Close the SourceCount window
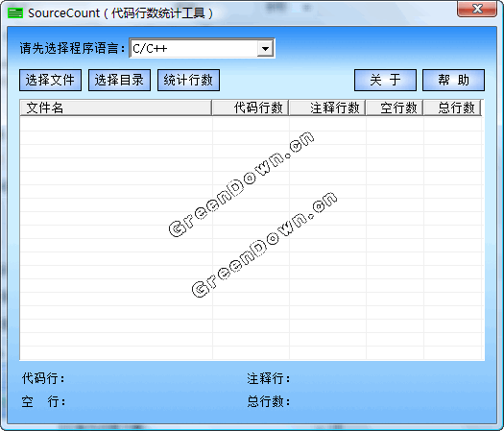504x431 pixels. pos(477,9)
